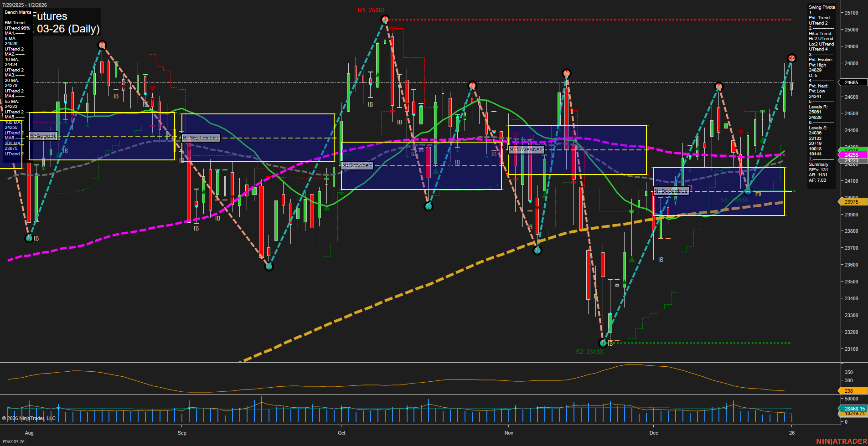Click the M:October range label
The width and height of the screenshot is (868, 446).
[x=356, y=165]
